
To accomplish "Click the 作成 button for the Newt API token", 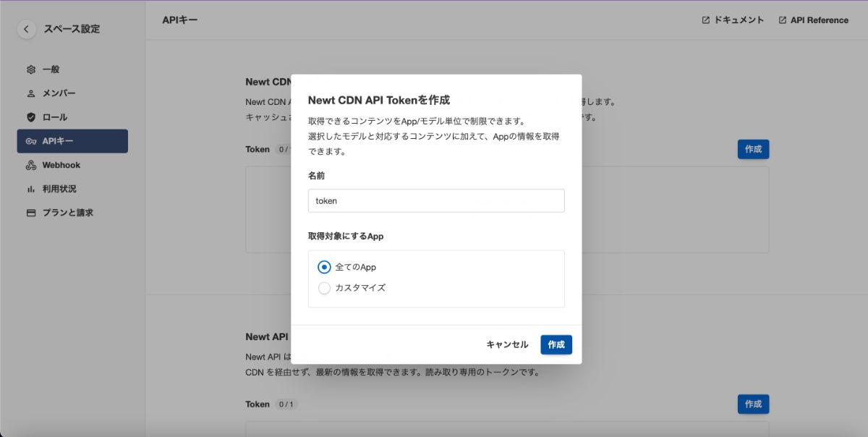I will [x=753, y=404].
